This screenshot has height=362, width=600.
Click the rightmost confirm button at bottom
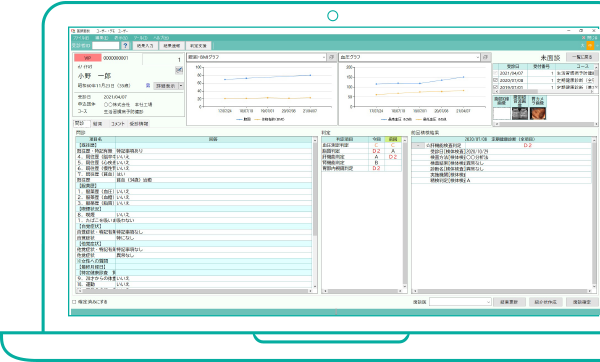pyautogui.click(x=582, y=302)
